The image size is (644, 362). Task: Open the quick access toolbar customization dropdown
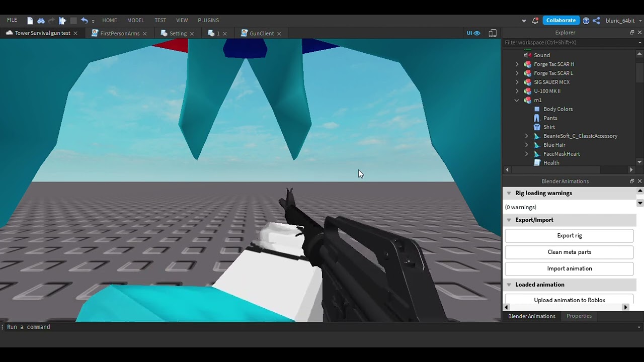93,20
